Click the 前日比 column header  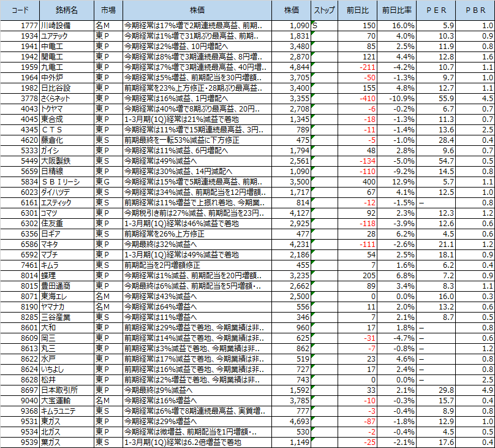(x=357, y=10)
